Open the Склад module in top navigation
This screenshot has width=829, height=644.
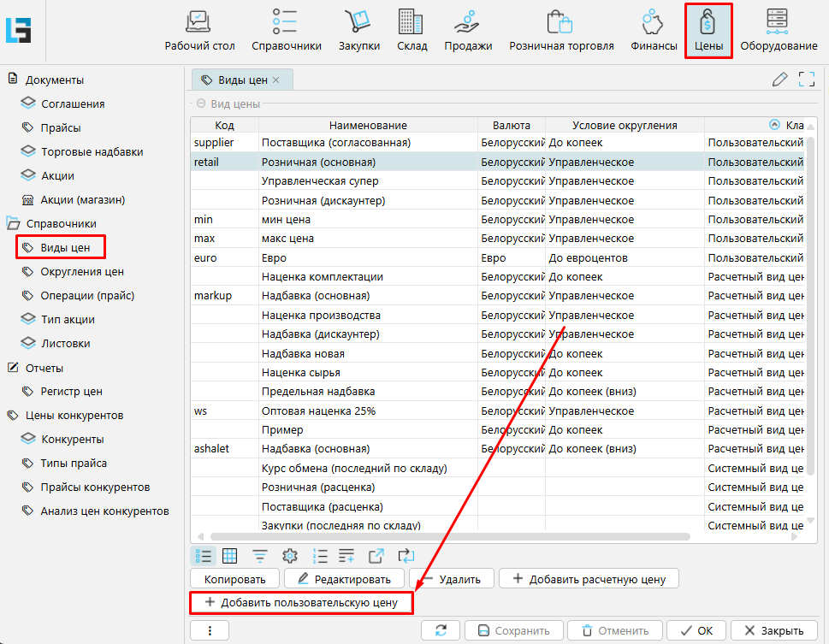pyautogui.click(x=412, y=31)
